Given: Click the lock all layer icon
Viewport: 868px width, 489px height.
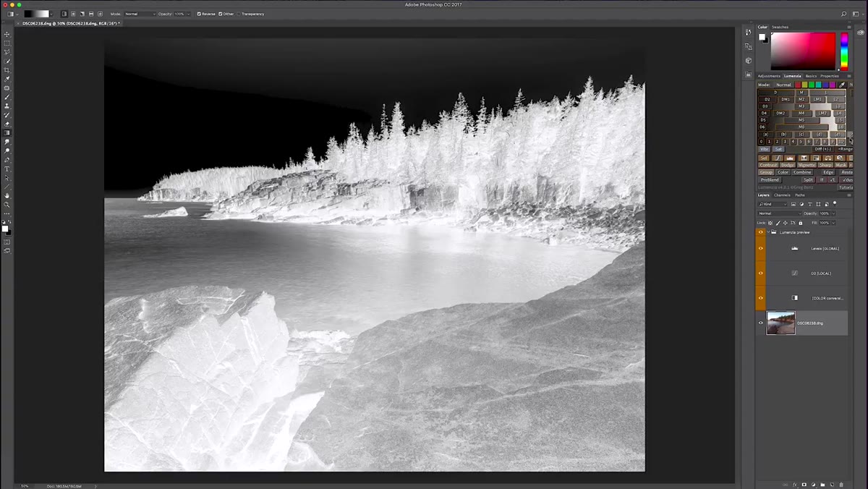Looking at the screenshot, I should tap(801, 223).
